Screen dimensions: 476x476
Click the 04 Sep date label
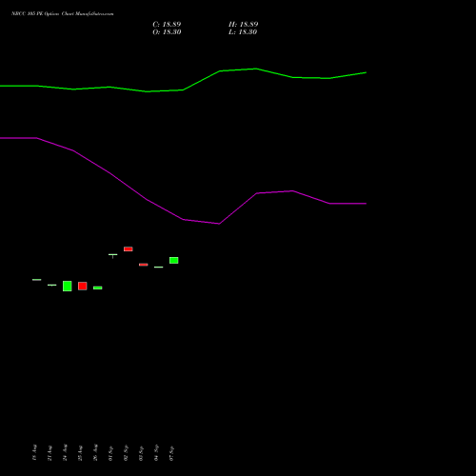pyautogui.click(x=156, y=453)
